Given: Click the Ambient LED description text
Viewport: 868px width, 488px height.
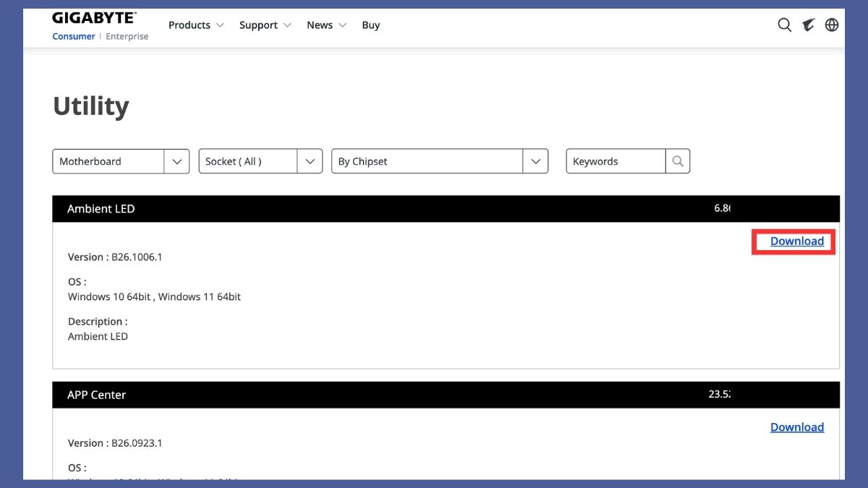Looking at the screenshot, I should pos(98,336).
